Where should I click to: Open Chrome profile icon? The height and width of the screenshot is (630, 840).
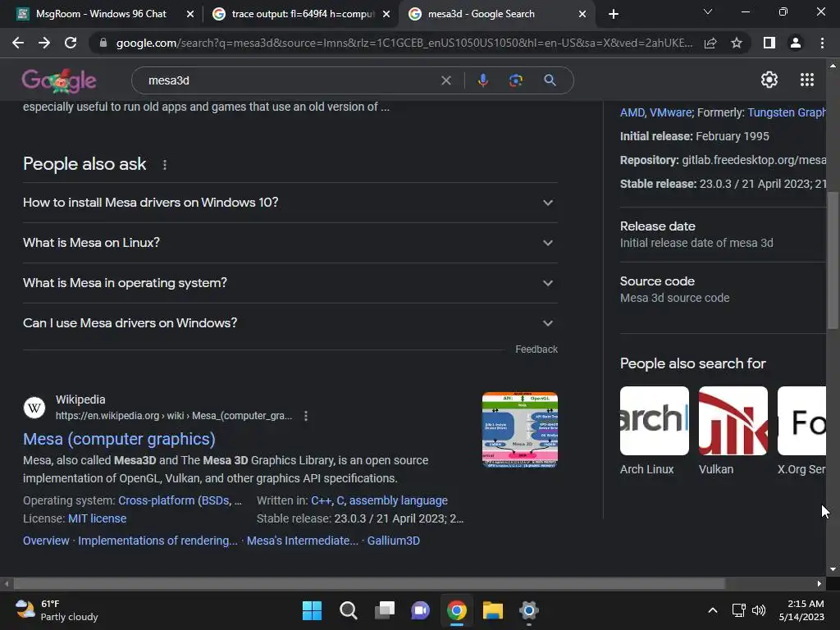pos(796,43)
